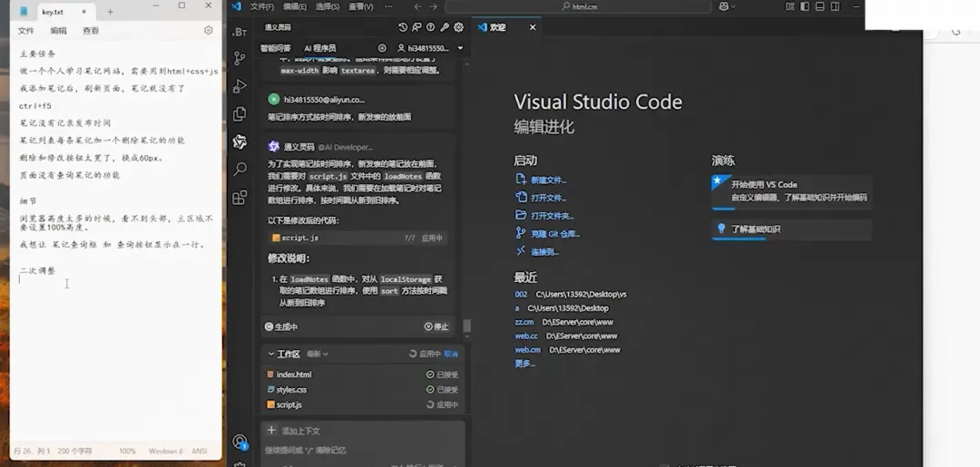
Task: Open recent folder 002
Action: 521,294
